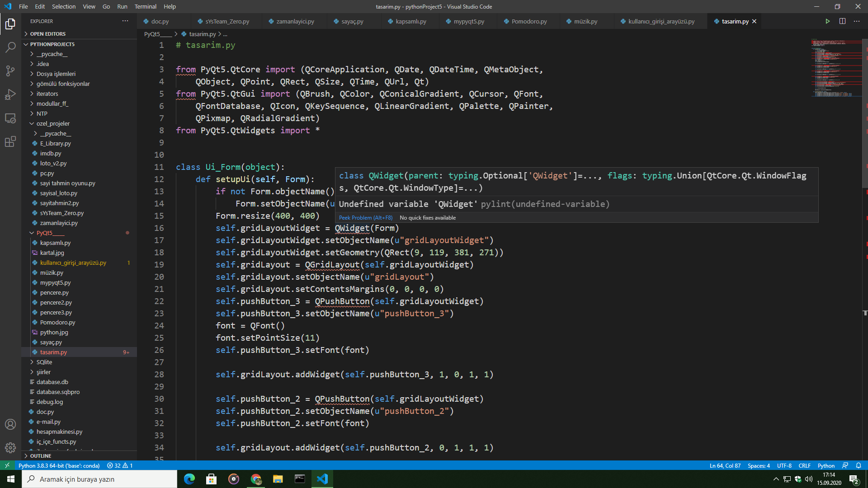868x488 pixels.
Task: Open Run and Debug view
Action: (10, 94)
